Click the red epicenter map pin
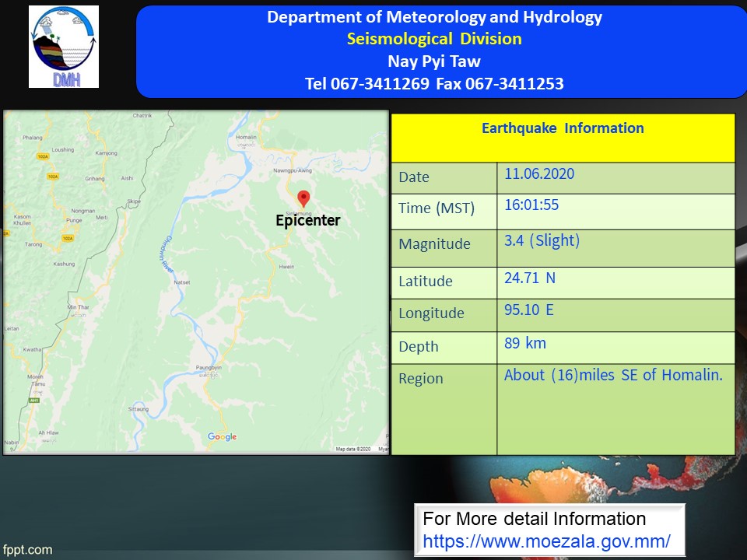 coord(303,198)
